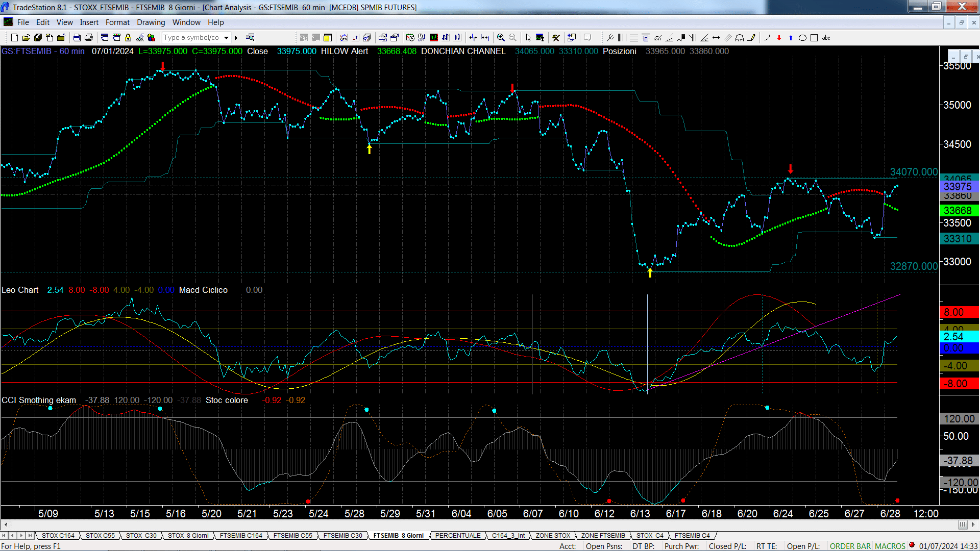Screen dimensions: 980x551
Task: Click the Print icon in toolbar
Action: point(88,37)
